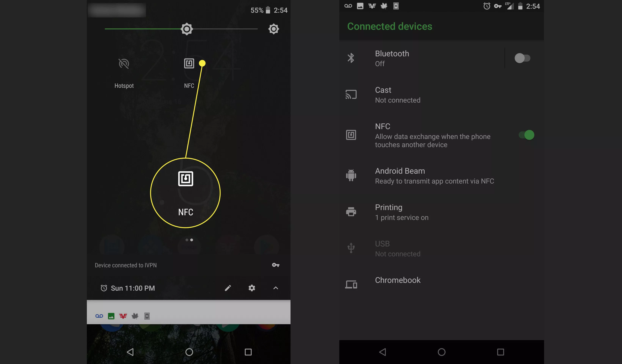The width and height of the screenshot is (622, 364).
Task: Tap the Printing settings icon
Action: point(351,212)
